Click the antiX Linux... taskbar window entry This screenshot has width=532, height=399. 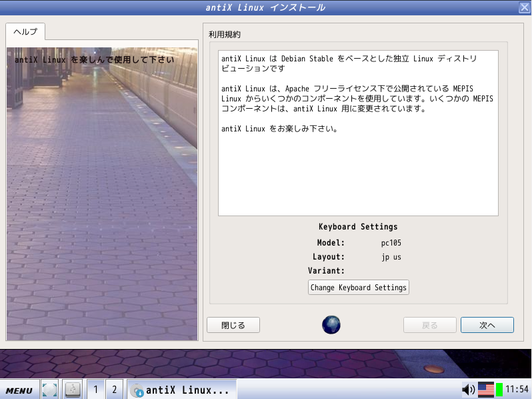182,390
